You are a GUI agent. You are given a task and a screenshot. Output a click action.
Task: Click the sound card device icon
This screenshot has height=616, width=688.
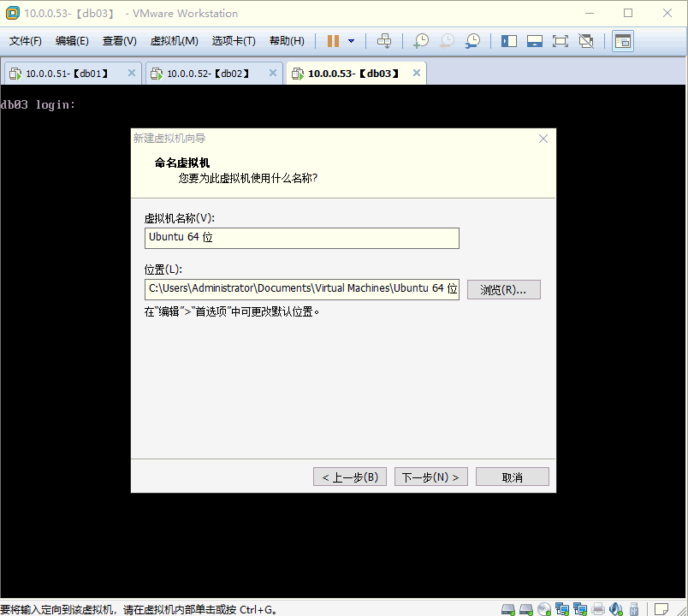615,609
